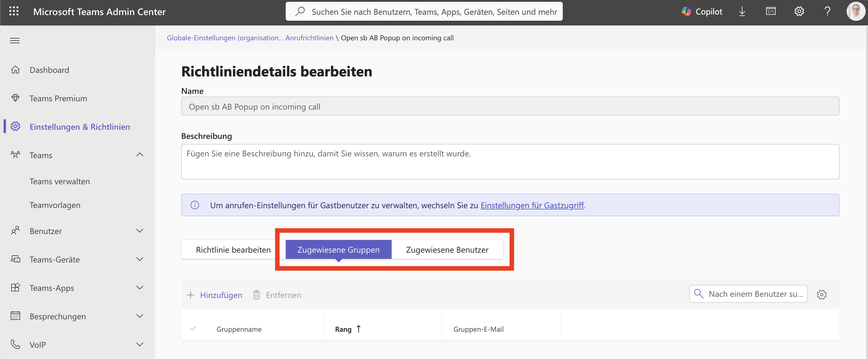Toggle the select-all checkmark in table header
The width and height of the screenshot is (868, 359).
193,329
